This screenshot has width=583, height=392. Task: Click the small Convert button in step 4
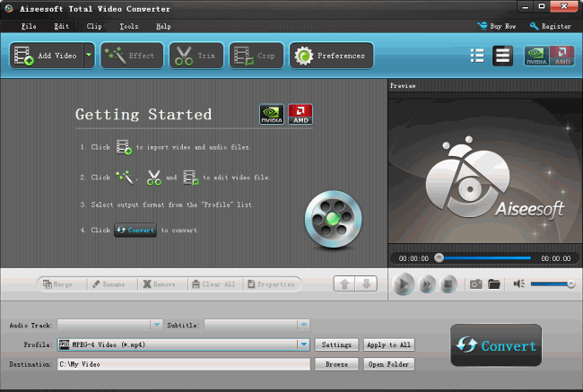[x=135, y=231]
